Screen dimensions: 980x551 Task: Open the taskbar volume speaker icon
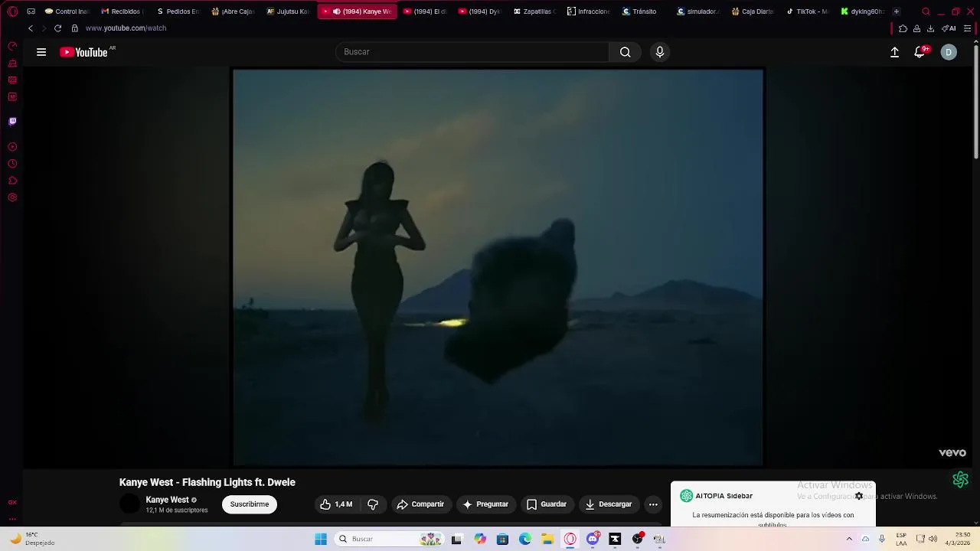pos(933,539)
